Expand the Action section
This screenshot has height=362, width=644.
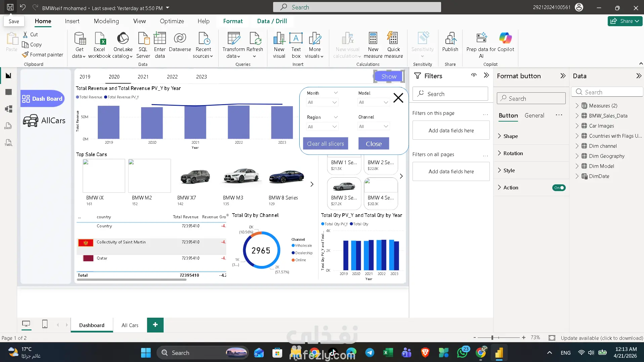pyautogui.click(x=500, y=187)
